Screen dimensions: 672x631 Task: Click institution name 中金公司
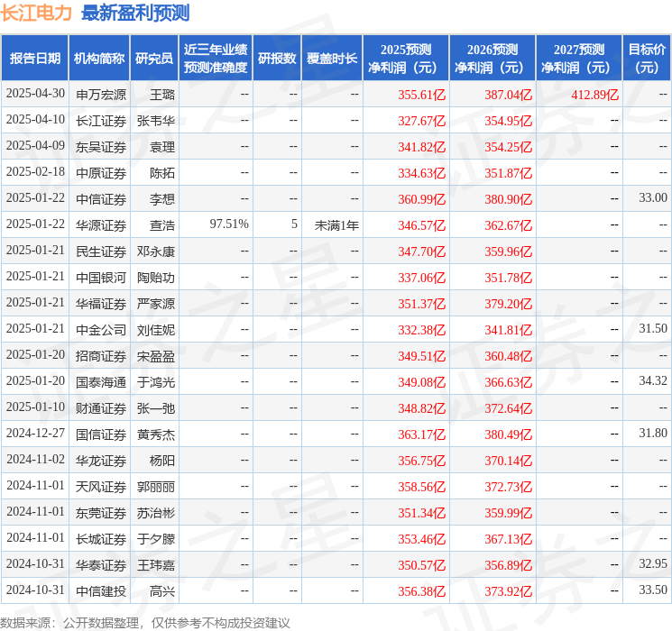pyautogui.click(x=101, y=330)
